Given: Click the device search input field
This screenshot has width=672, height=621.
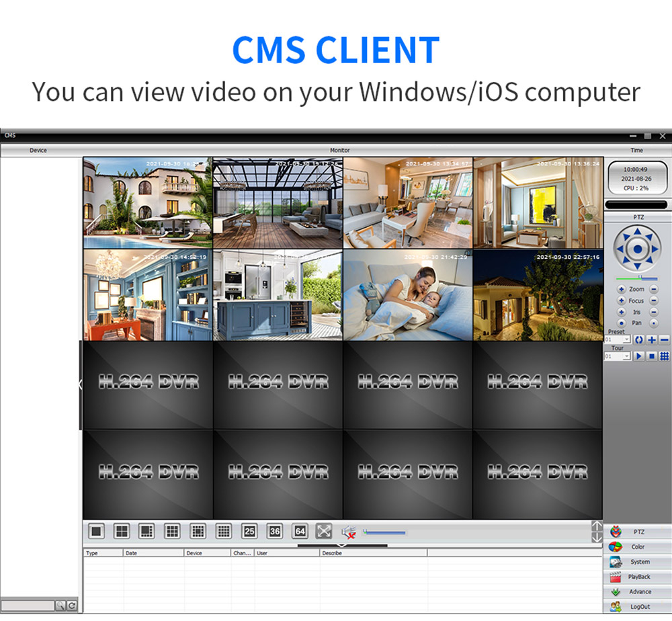Looking at the screenshot, I should point(28,606).
